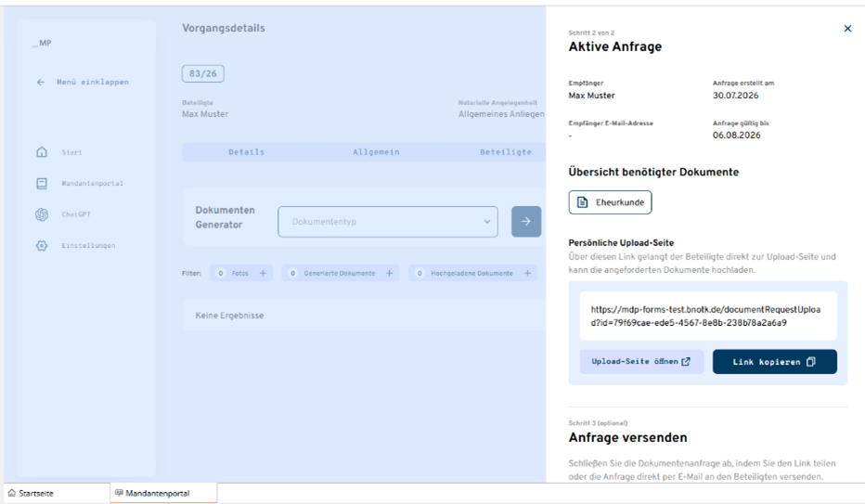Click the Allgemeines Anliegen value
This screenshot has height=504, width=865.
pyautogui.click(x=501, y=114)
